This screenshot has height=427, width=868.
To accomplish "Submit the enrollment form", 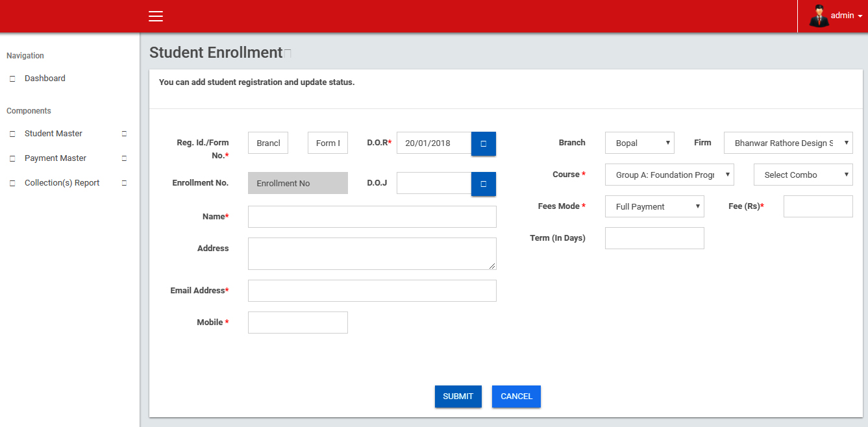I will pyautogui.click(x=458, y=396).
